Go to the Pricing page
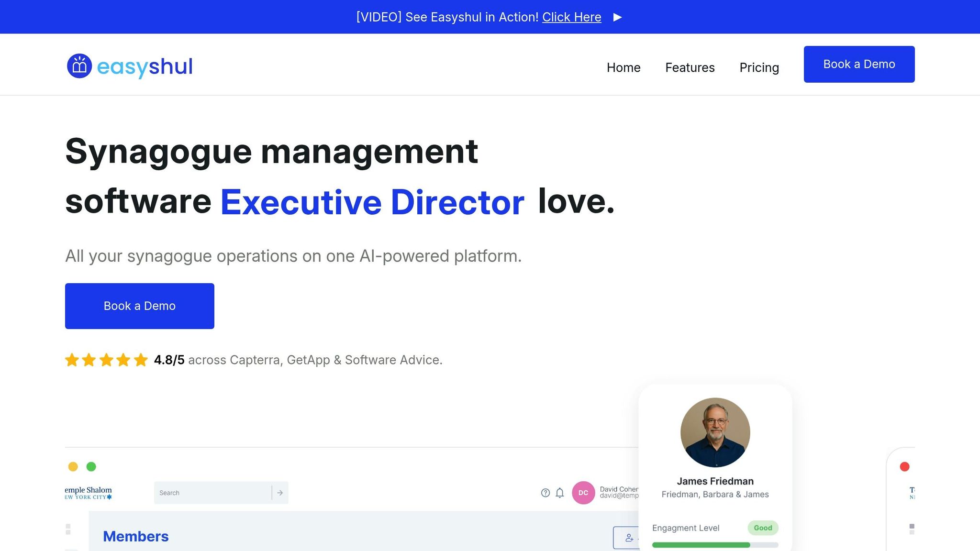 click(x=759, y=67)
